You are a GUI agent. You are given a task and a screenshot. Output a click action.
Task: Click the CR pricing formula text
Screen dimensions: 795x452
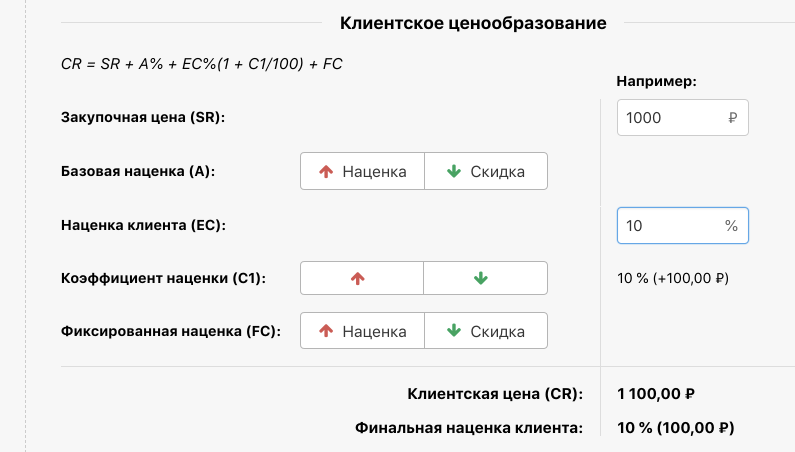pyautogui.click(x=202, y=63)
